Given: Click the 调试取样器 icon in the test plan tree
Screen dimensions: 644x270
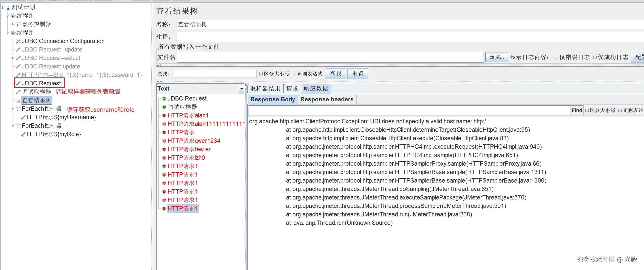Looking at the screenshot, I should pos(18,92).
